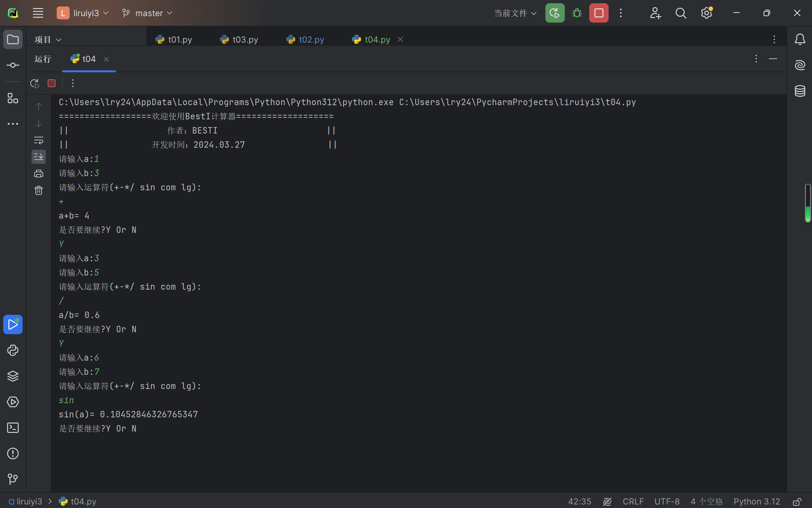The image size is (812, 508).
Task: Click the console's vertical scrollbar marker
Action: pos(808,203)
